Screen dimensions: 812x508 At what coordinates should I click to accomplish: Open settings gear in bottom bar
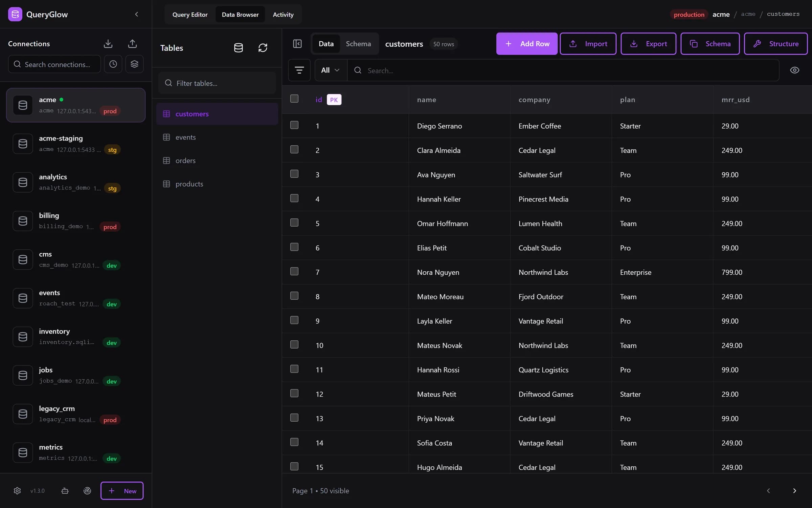(x=17, y=490)
